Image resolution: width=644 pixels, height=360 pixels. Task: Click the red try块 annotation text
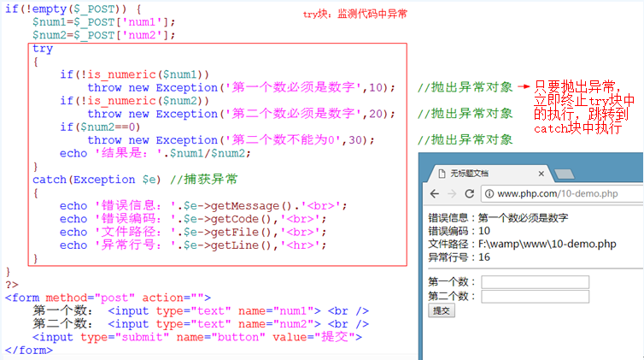tap(355, 15)
